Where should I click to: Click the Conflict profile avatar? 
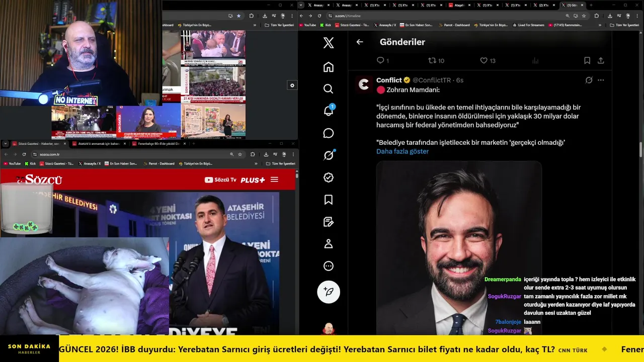pos(364,84)
